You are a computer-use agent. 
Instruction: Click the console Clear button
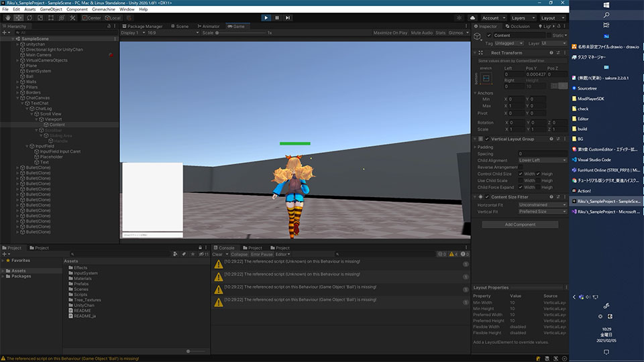tap(217, 254)
